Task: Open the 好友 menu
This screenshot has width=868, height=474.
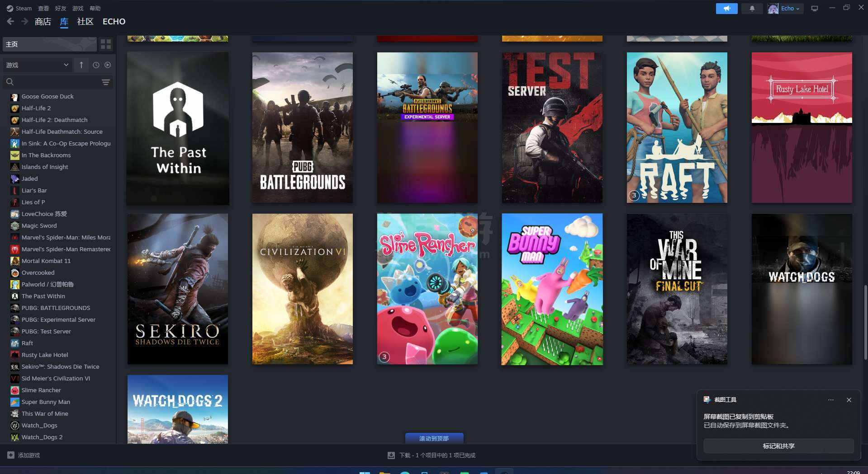Action: [x=60, y=9]
